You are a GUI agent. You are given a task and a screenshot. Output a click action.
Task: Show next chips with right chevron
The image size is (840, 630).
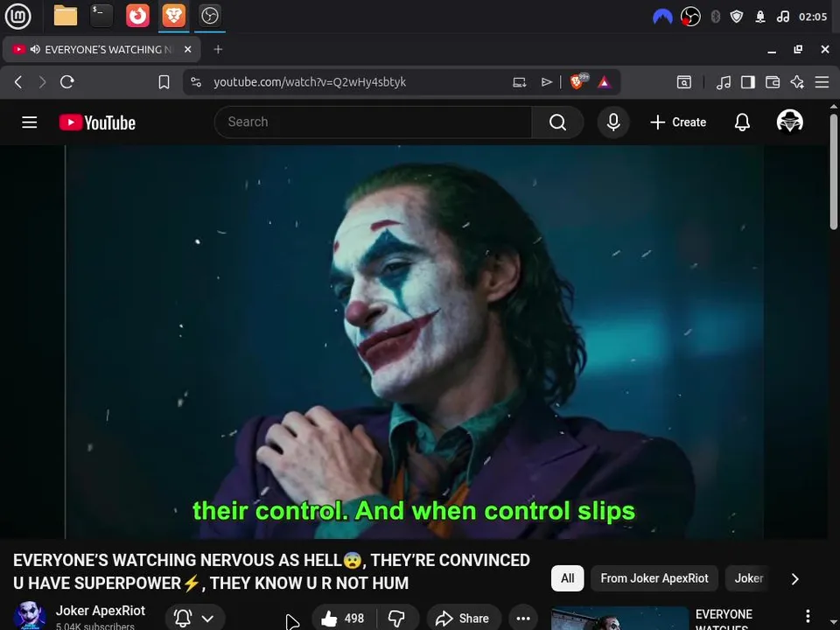tap(795, 579)
